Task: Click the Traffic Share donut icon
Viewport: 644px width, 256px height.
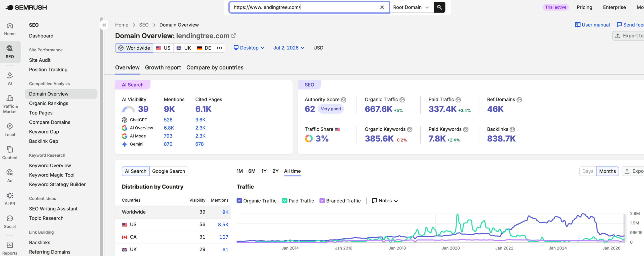Action: tap(309, 138)
